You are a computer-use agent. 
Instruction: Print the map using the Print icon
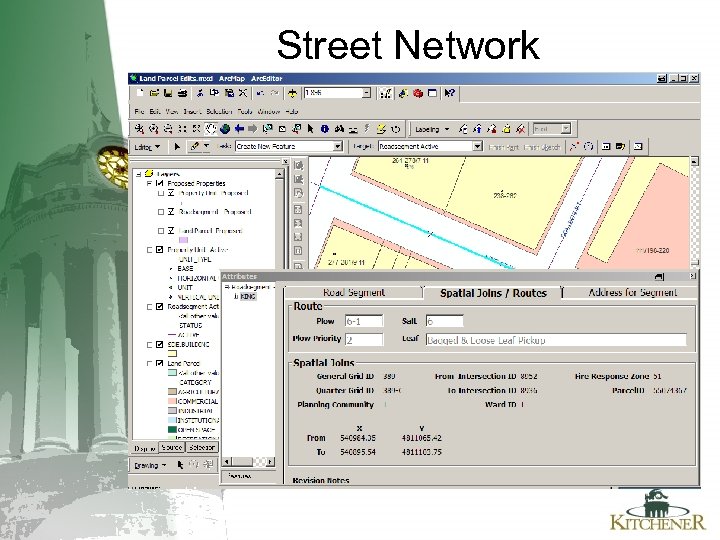182,93
